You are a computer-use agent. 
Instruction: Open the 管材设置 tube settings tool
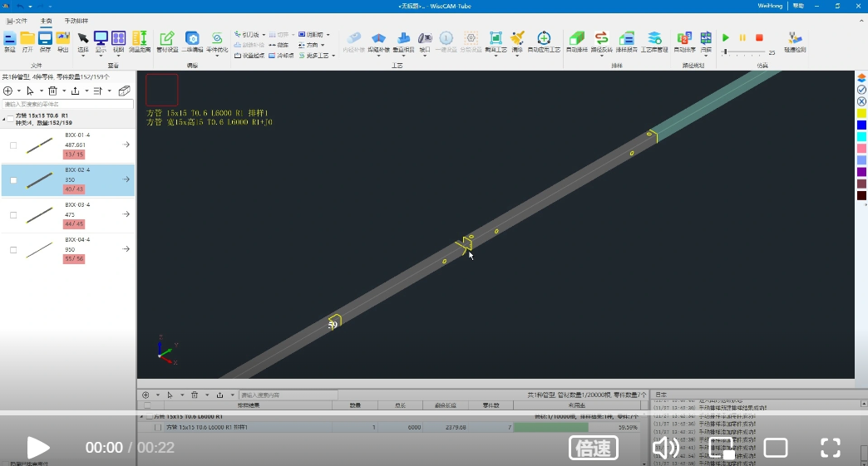(167, 40)
